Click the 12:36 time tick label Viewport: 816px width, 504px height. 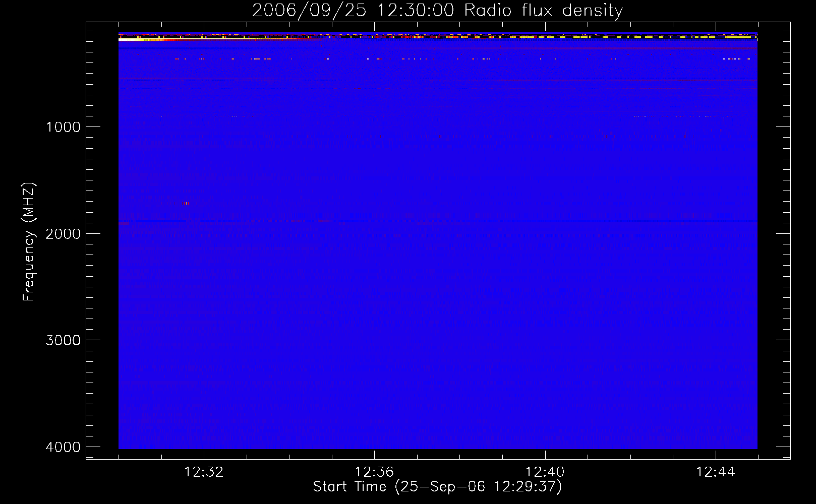click(374, 472)
